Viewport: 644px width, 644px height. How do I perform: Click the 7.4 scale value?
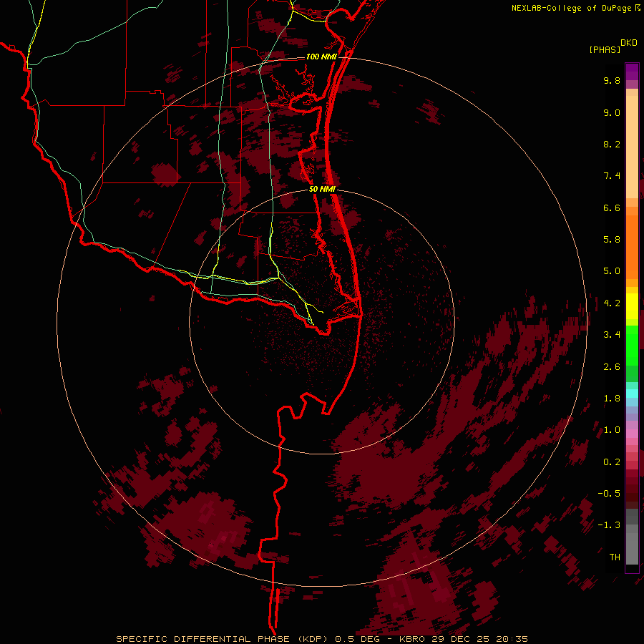point(612,176)
